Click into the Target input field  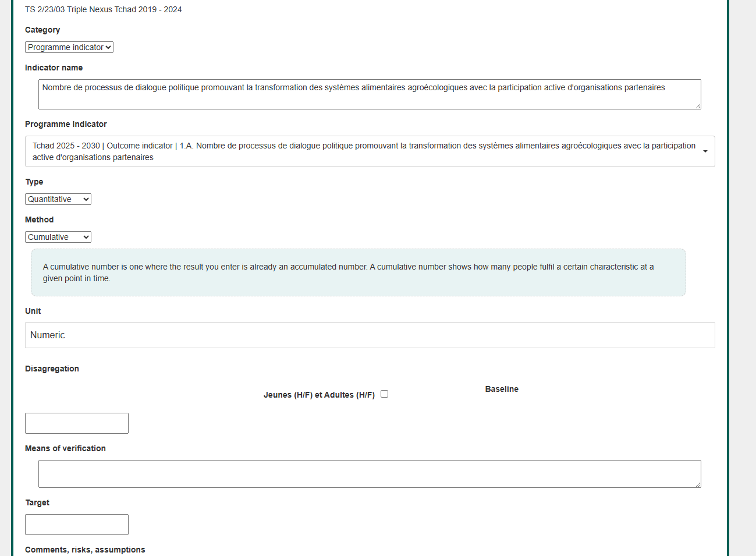(77, 525)
